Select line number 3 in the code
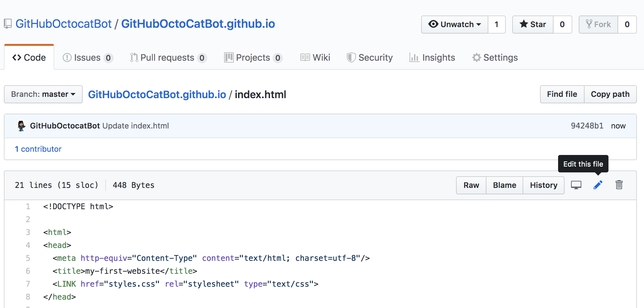The image size is (644, 308). click(28, 232)
